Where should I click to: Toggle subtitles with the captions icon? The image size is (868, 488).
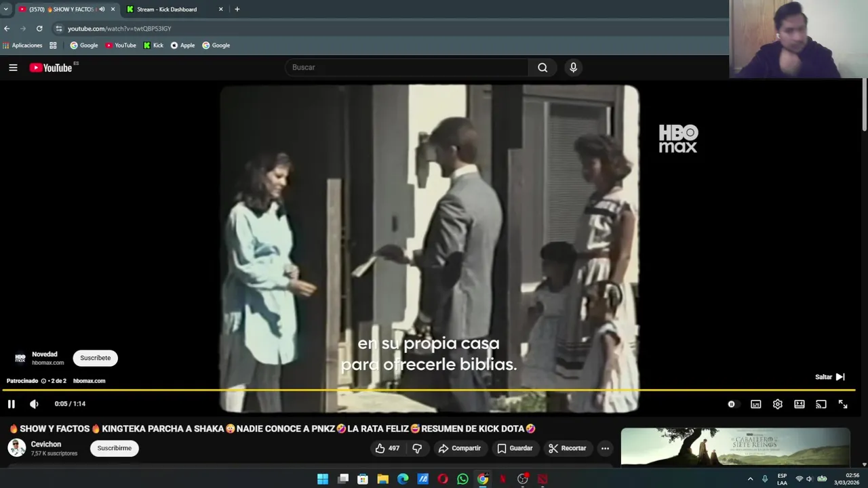click(x=755, y=404)
